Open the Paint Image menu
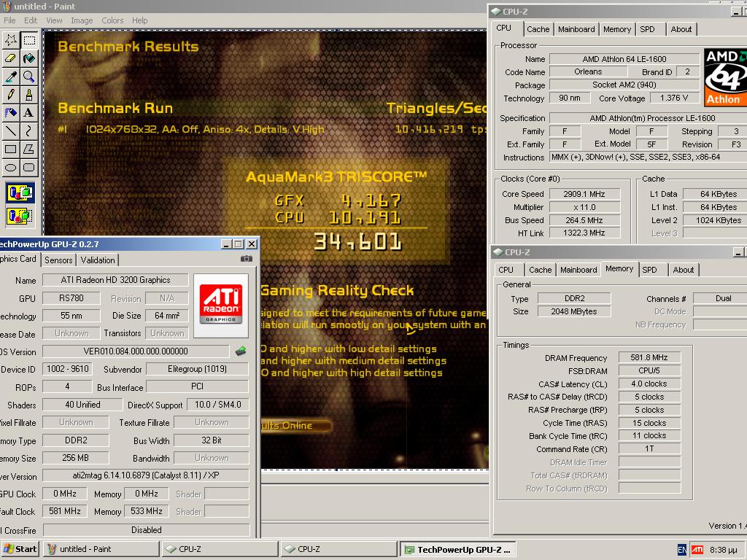This screenshot has width=747, height=560. point(82,20)
